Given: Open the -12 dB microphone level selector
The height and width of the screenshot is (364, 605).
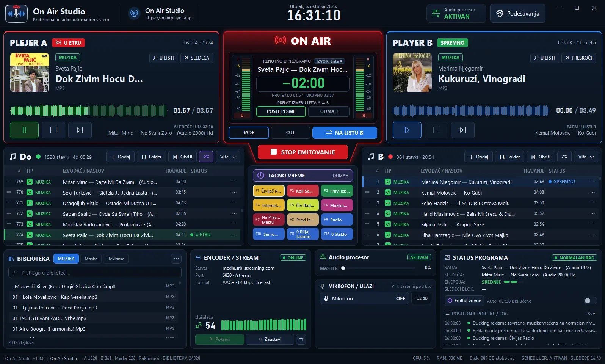Looking at the screenshot, I should point(421,298).
